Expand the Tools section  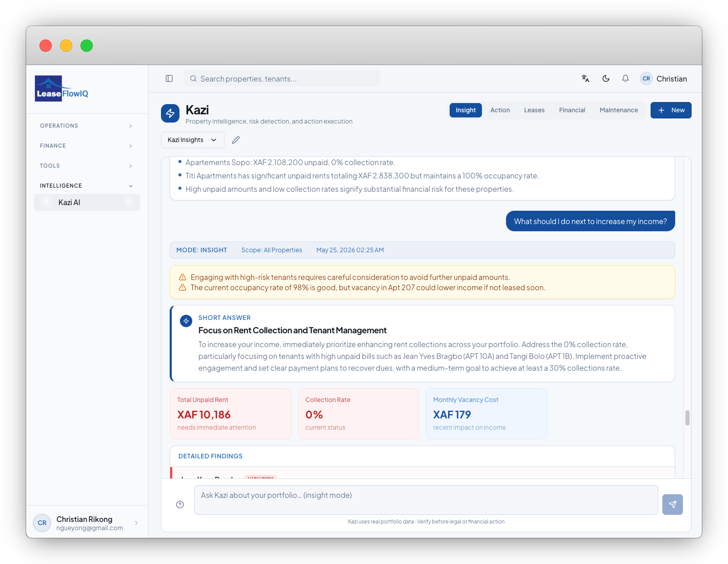[x=87, y=166]
